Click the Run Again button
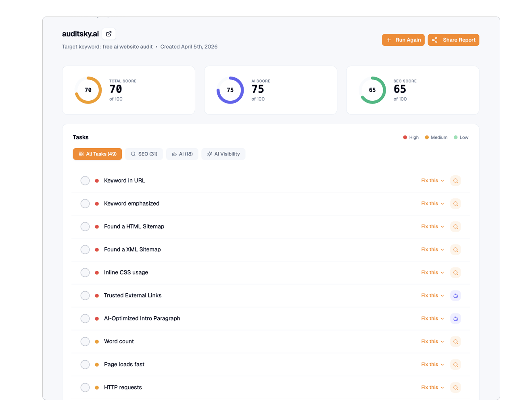The image size is (532, 413). (403, 40)
